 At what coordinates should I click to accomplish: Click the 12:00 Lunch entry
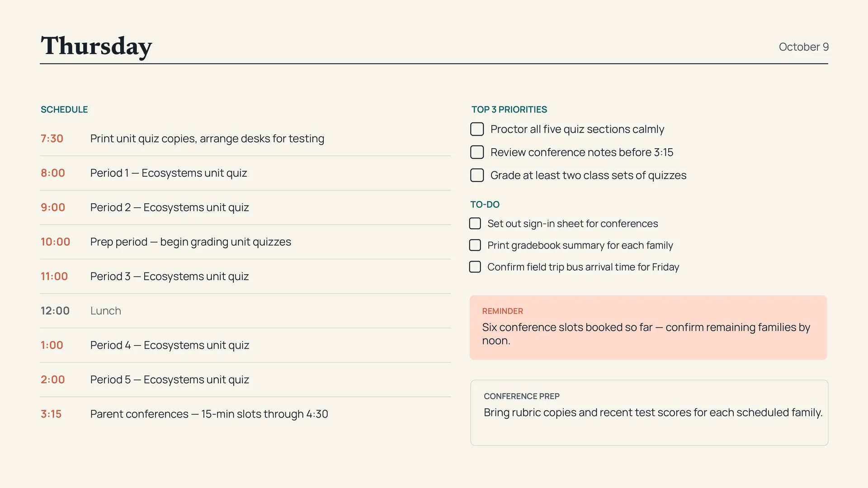(x=245, y=311)
